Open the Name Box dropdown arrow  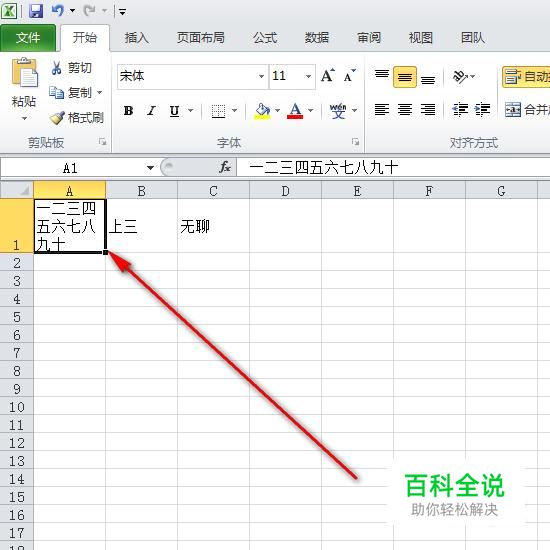pos(150,168)
